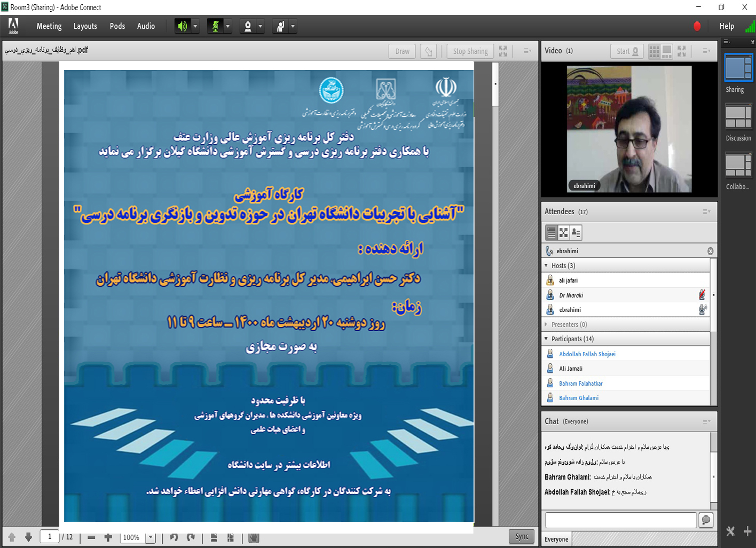Collapse the Participants (14) group
This screenshot has height=548, width=756.
pos(546,339)
